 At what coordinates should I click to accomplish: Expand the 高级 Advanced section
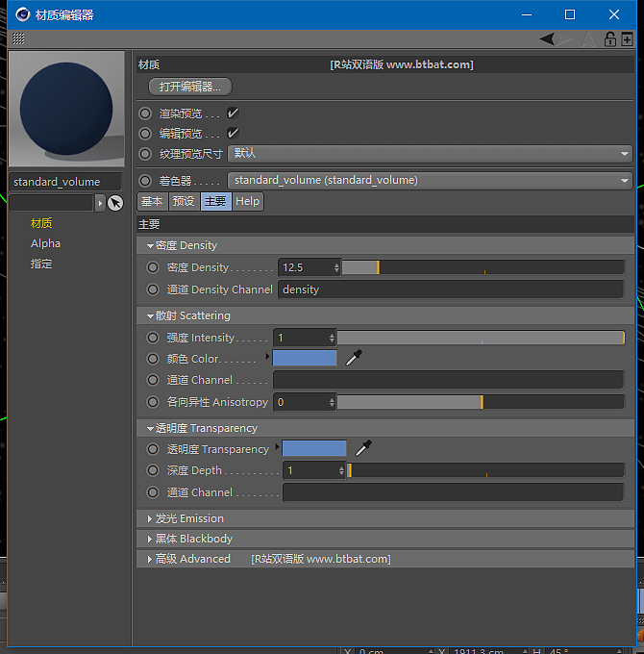(x=150, y=559)
